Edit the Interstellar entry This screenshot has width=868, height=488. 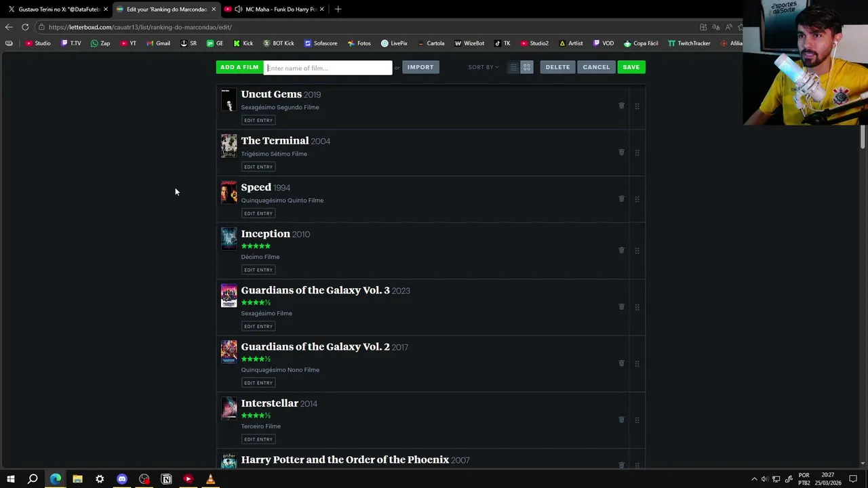coord(258,439)
